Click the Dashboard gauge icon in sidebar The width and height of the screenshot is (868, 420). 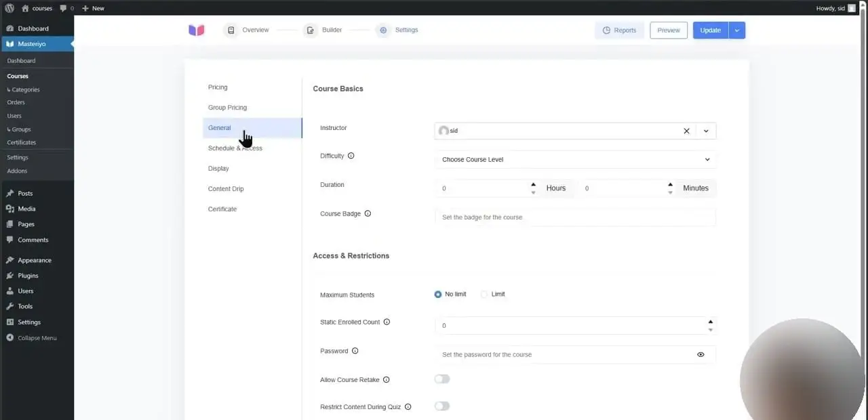click(9, 28)
